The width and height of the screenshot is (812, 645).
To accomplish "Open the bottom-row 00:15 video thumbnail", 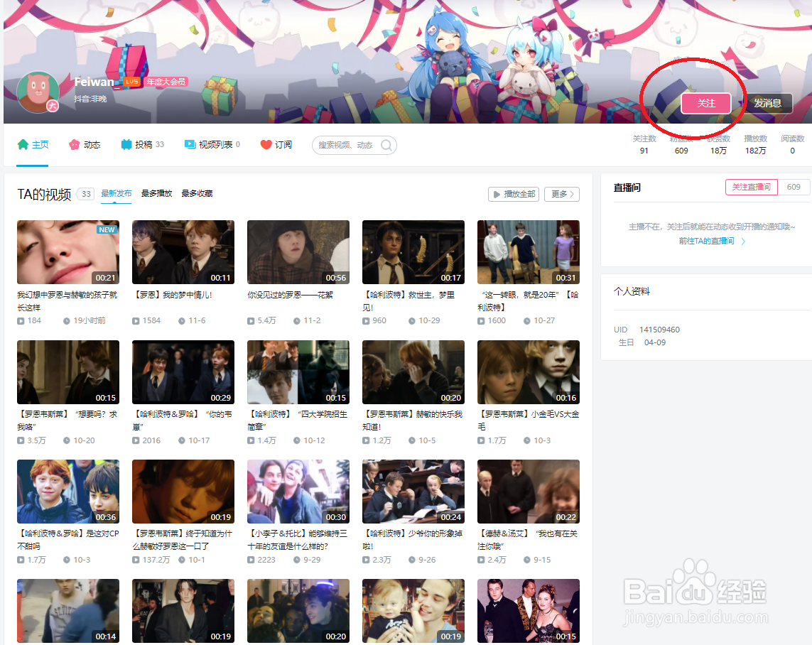I will coord(529,611).
